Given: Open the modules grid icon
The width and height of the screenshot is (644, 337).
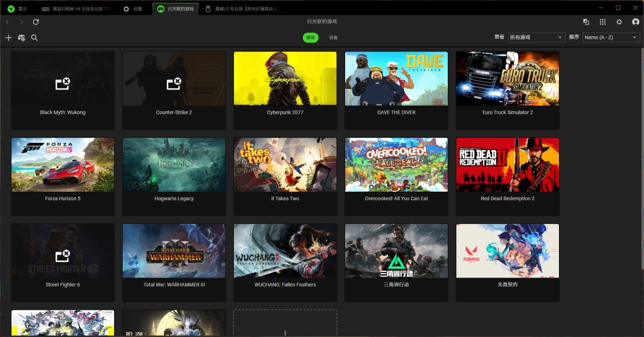Looking at the screenshot, I should pyautogui.click(x=603, y=22).
